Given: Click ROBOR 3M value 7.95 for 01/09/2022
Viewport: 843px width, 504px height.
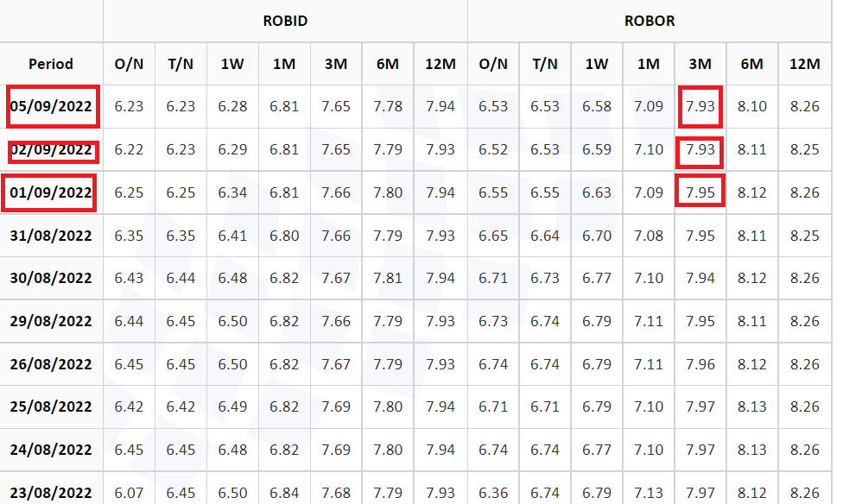Looking at the screenshot, I should (x=700, y=192).
